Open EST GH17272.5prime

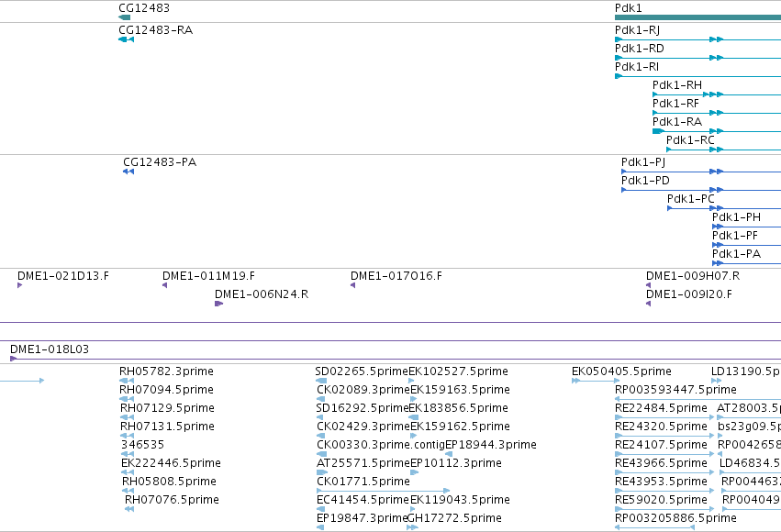tap(454, 518)
